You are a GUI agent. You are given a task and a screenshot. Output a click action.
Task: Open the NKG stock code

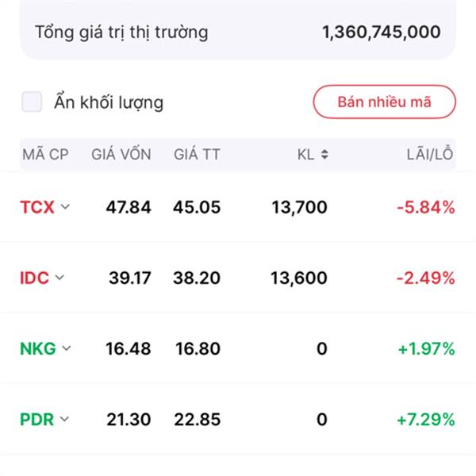[38, 348]
